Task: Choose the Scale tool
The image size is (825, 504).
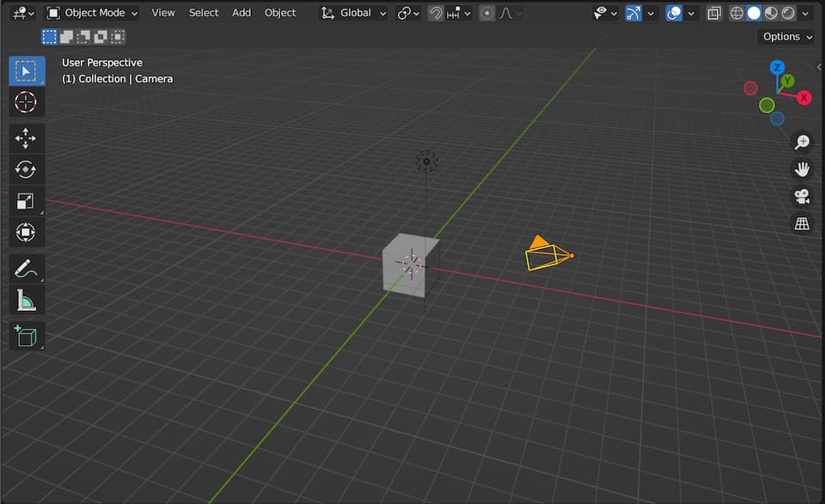Action: tap(26, 202)
